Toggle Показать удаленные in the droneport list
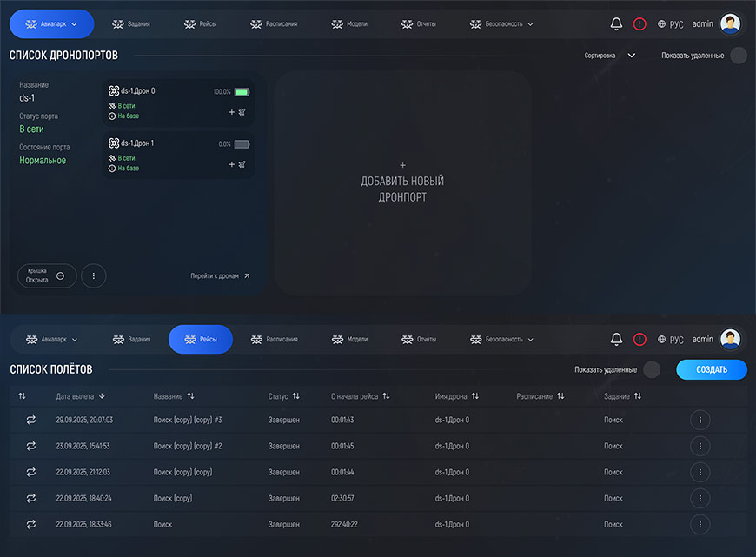 [738, 56]
